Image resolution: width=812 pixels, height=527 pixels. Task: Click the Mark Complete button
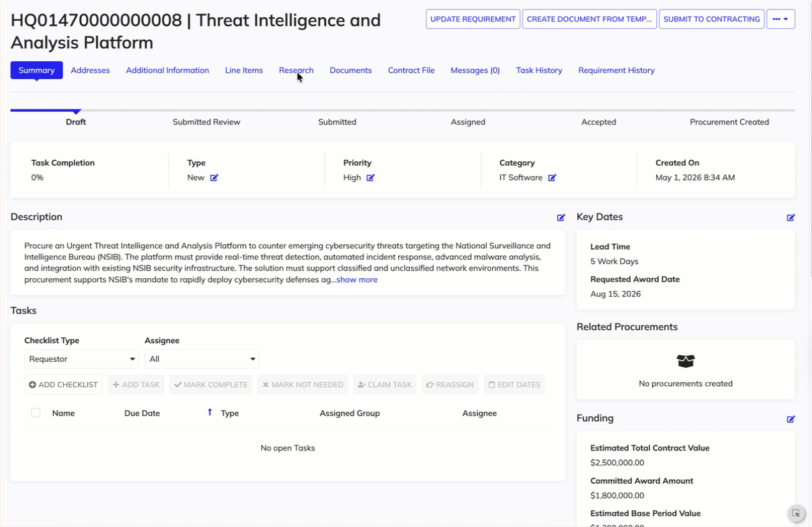click(x=211, y=385)
